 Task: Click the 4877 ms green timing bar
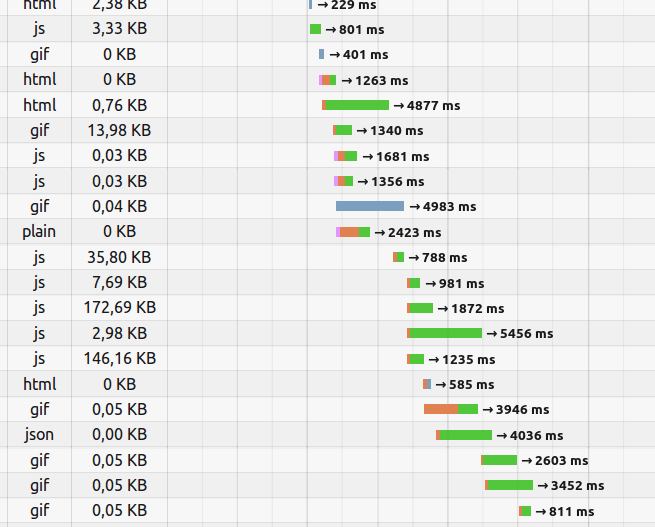pyautogui.click(x=355, y=105)
